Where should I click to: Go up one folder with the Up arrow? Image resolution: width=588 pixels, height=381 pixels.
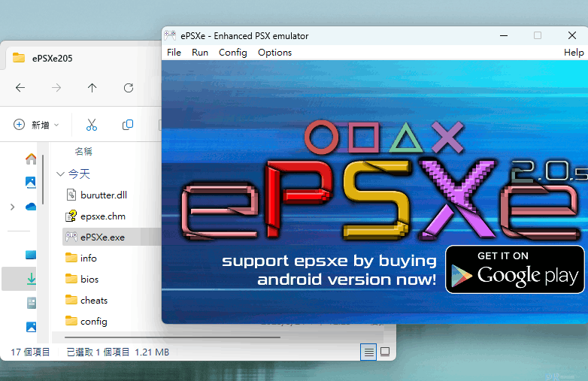click(92, 88)
